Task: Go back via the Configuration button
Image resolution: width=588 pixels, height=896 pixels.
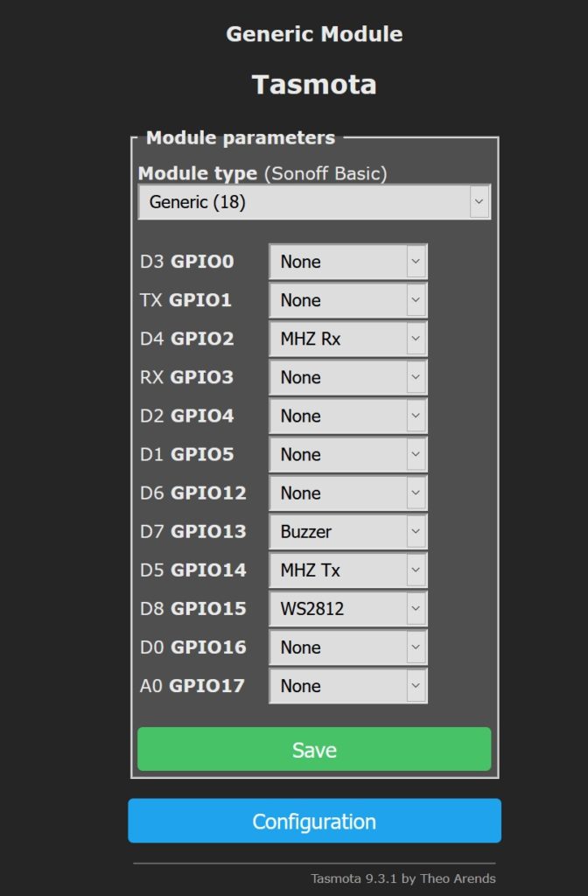Action: (314, 822)
